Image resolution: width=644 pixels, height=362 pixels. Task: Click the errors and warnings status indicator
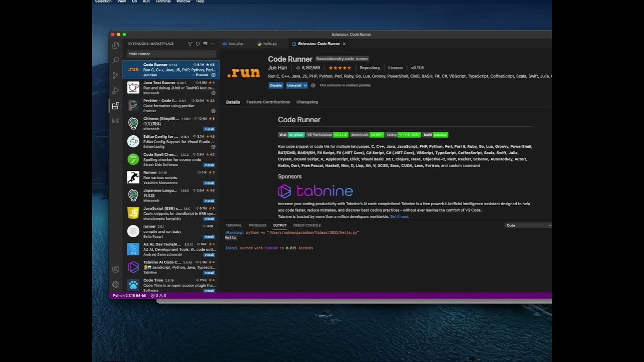pos(158,296)
